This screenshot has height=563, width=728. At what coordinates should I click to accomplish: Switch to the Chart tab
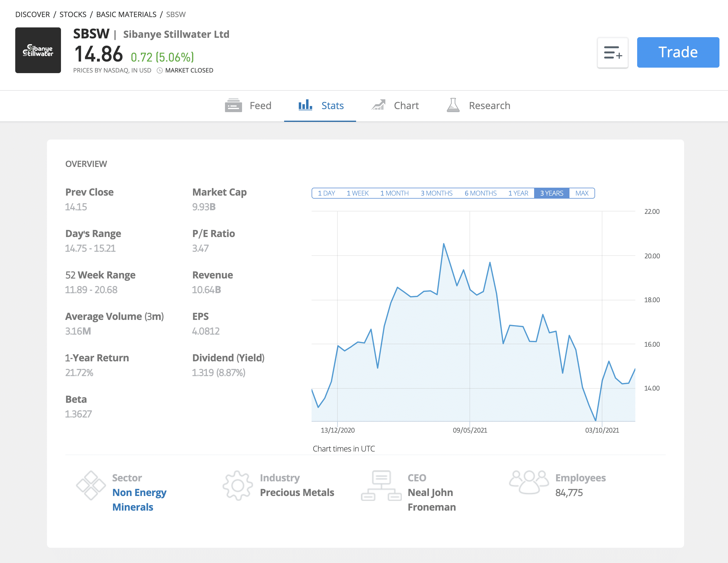395,106
